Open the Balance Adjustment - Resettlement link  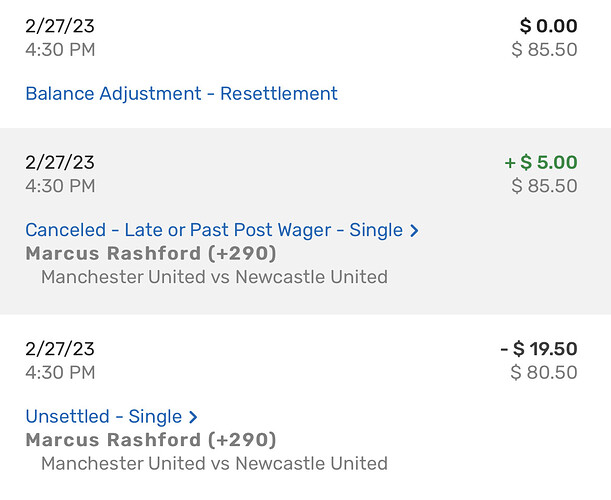[x=181, y=94]
